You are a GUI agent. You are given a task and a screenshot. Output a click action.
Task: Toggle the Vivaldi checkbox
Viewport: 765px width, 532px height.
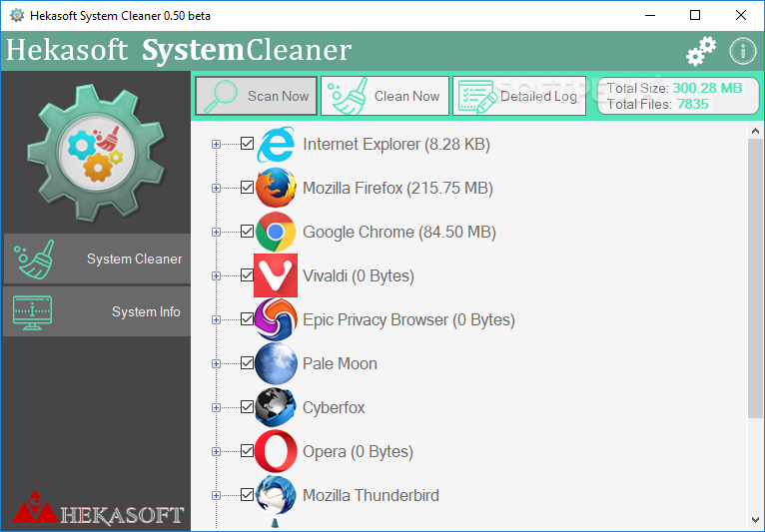coord(248,275)
